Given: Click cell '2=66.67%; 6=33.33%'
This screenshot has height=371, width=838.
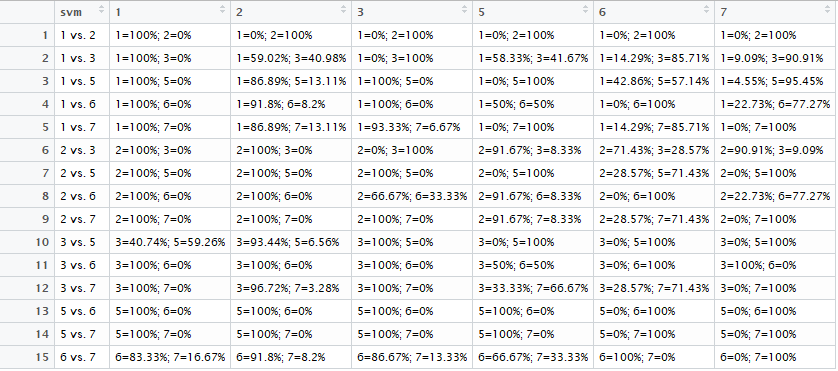Looking at the screenshot, I should click(412, 196).
